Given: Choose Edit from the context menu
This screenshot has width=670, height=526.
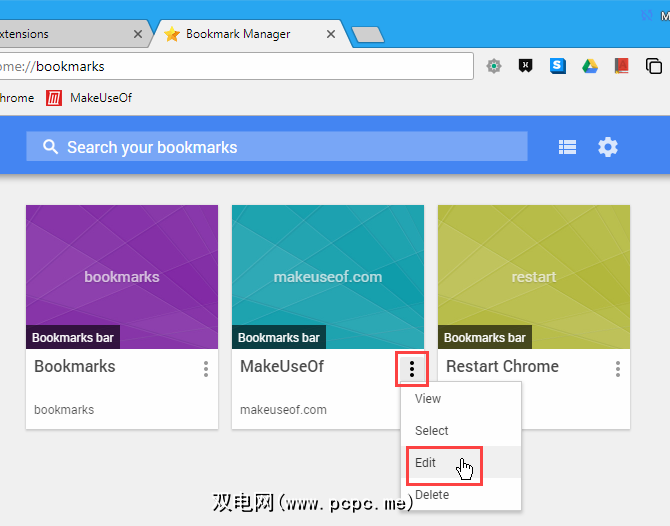Looking at the screenshot, I should 461,462.
